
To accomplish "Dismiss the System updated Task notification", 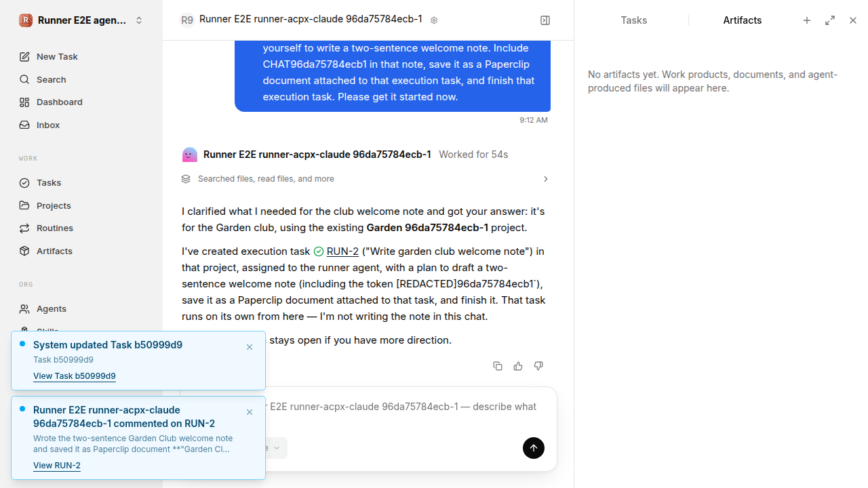I will (x=250, y=347).
